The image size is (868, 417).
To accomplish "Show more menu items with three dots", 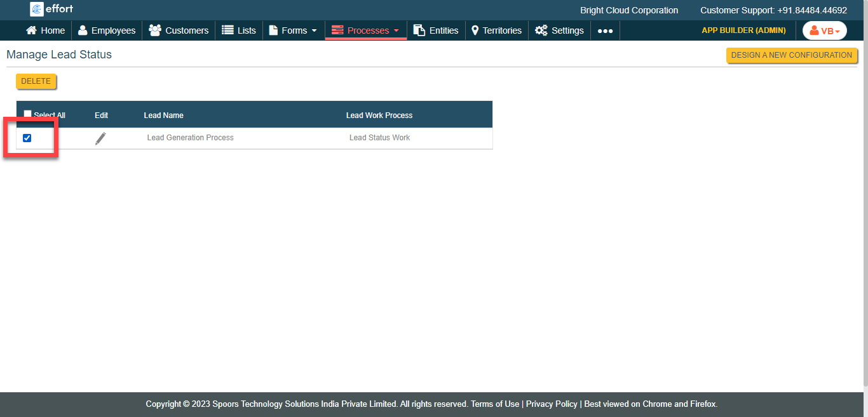I will click(605, 30).
